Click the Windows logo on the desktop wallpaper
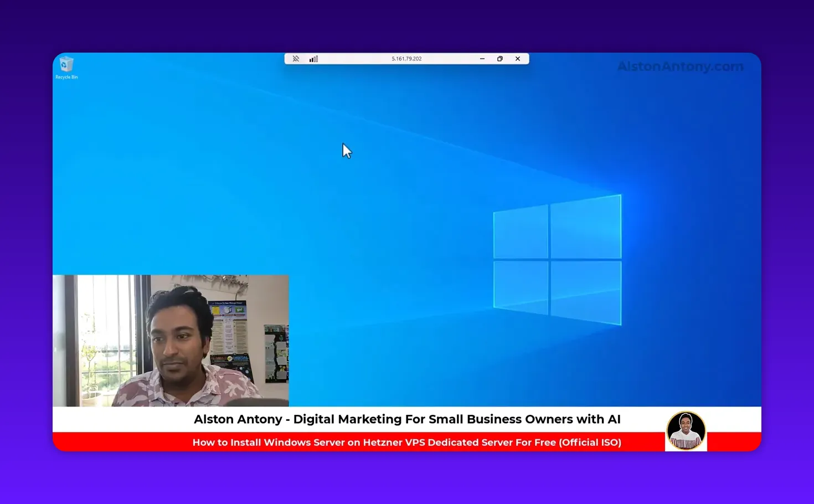The image size is (814, 504). pyautogui.click(x=556, y=259)
